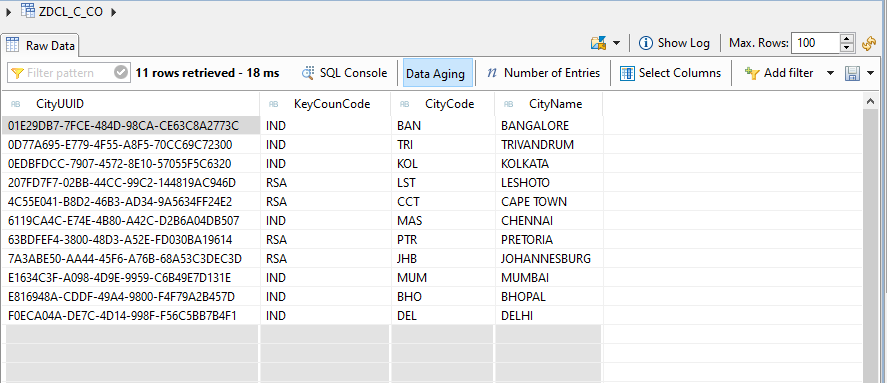Open the export icon's dropdown arrow

pos(617,43)
